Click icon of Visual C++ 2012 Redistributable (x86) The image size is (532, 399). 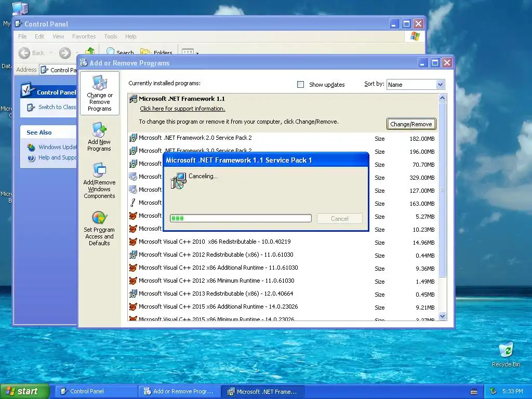(133, 255)
